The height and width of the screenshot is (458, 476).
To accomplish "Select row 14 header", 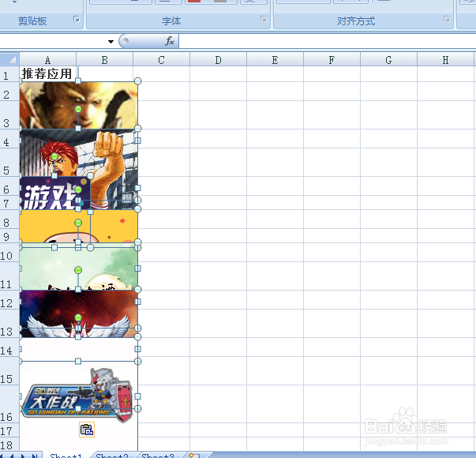I will [x=9, y=347].
